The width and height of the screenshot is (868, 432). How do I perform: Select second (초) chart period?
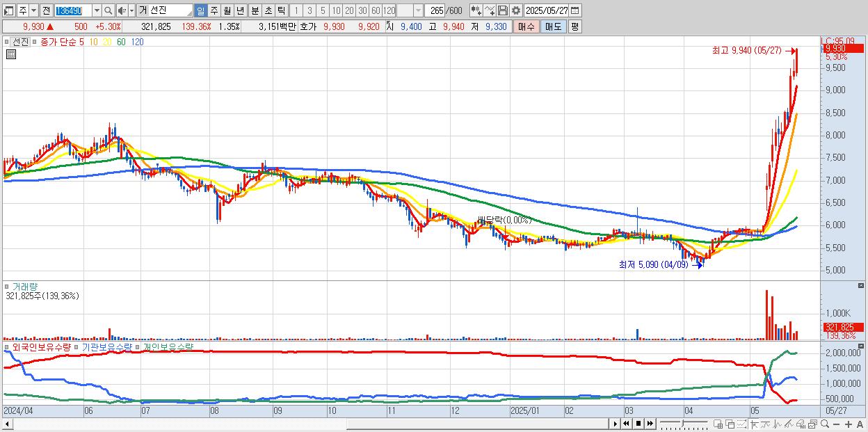click(x=268, y=10)
